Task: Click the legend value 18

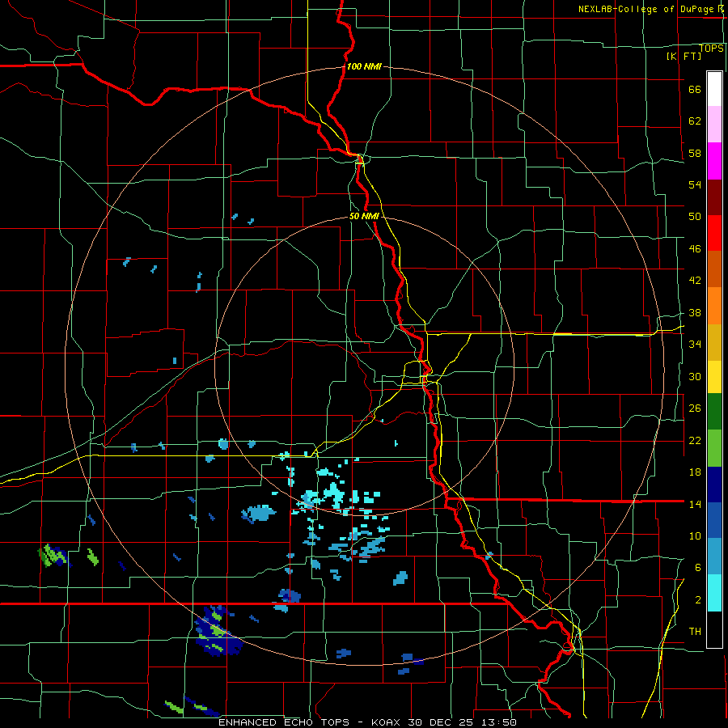Action: [x=695, y=472]
